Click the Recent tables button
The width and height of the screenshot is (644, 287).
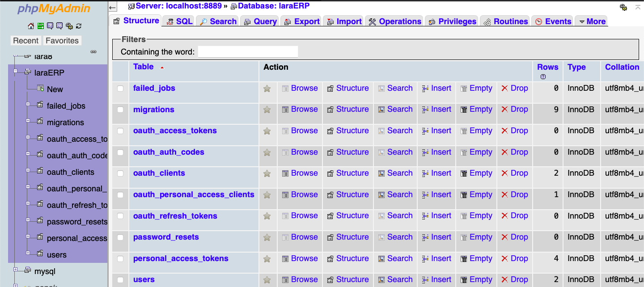point(25,41)
